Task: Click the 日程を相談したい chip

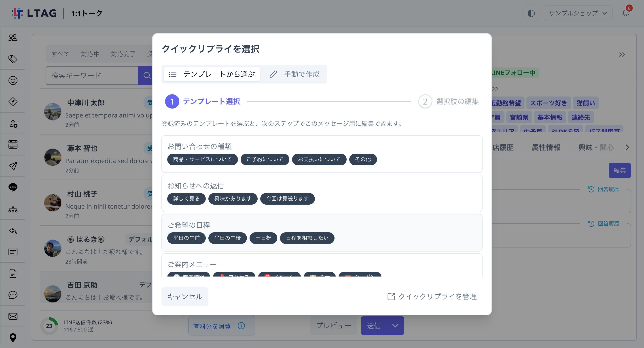Action: [307, 238]
